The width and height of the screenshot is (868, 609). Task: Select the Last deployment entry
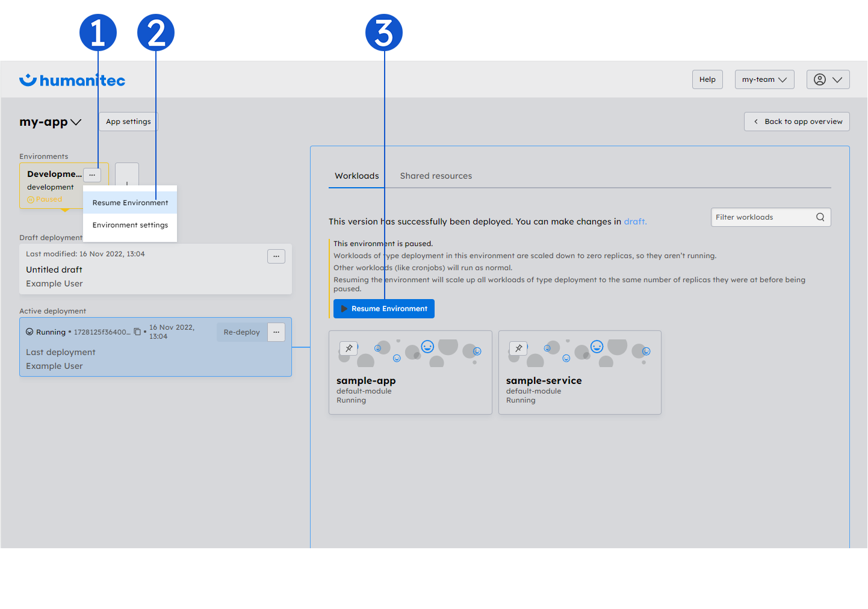point(155,347)
